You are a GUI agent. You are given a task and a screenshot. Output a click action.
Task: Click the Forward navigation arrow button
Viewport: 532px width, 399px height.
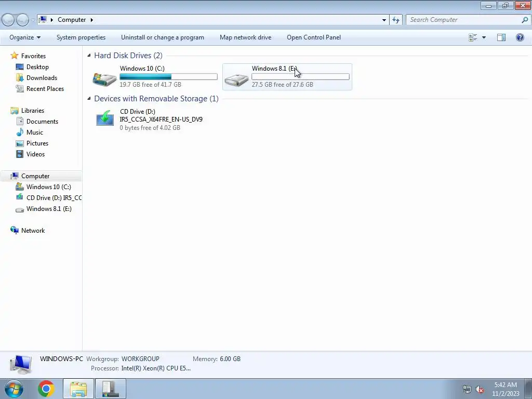(22, 20)
